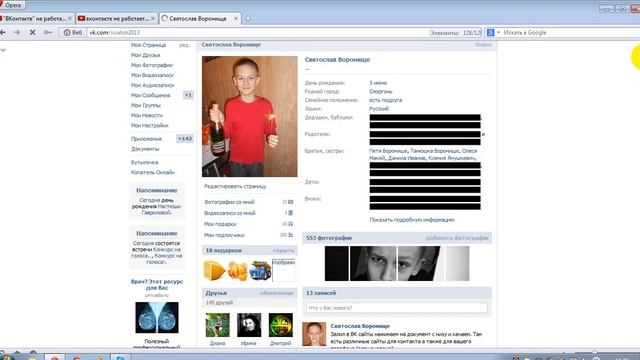
Task: Click the people icon beside Мои подписчики
Action: [x=291, y=235]
